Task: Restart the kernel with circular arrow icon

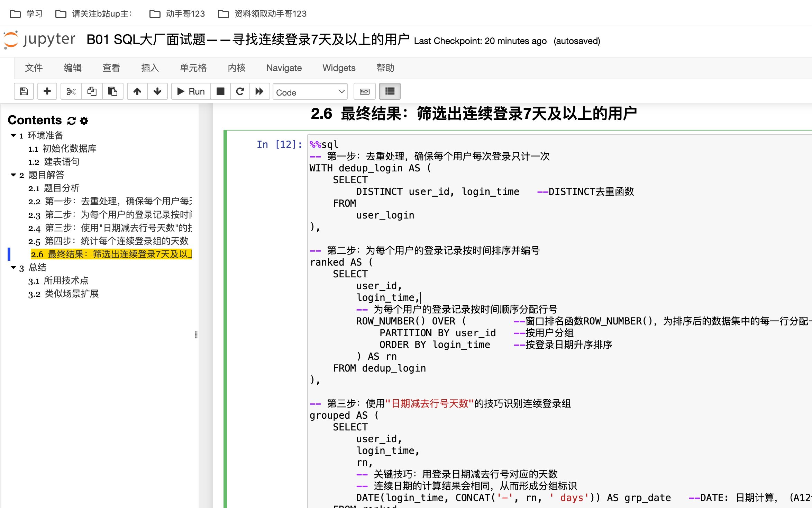Action: coord(240,91)
